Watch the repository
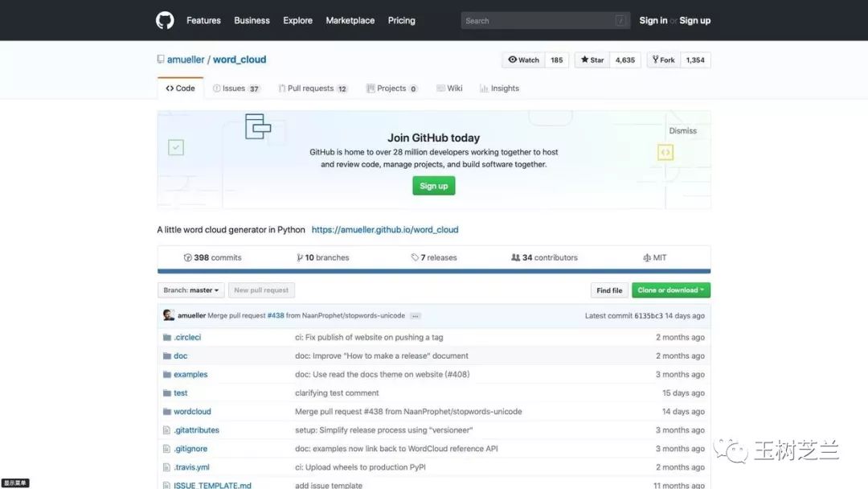This screenshot has height=489, width=868. tap(524, 60)
